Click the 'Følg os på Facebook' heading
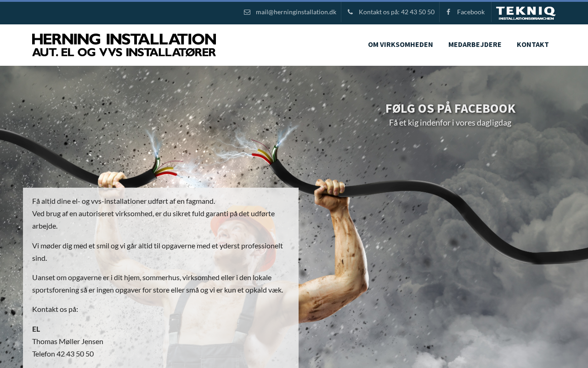The height and width of the screenshot is (368, 588). [450, 109]
